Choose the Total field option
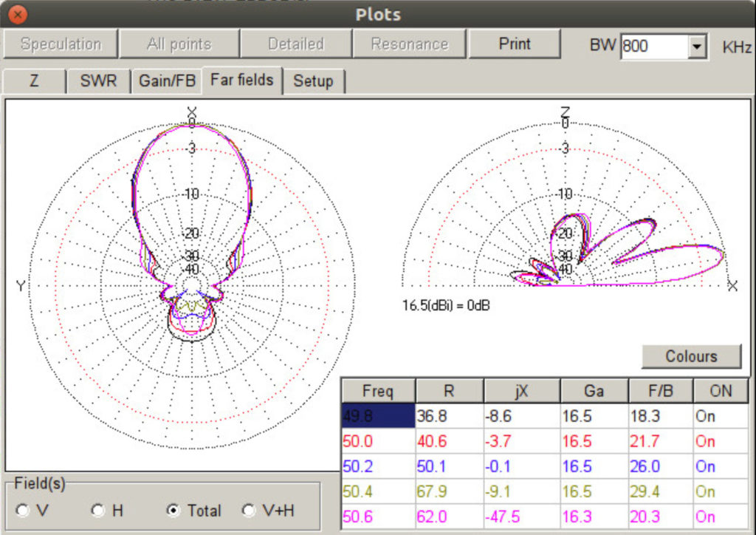Image resolution: width=756 pixels, height=535 pixels. (173, 510)
